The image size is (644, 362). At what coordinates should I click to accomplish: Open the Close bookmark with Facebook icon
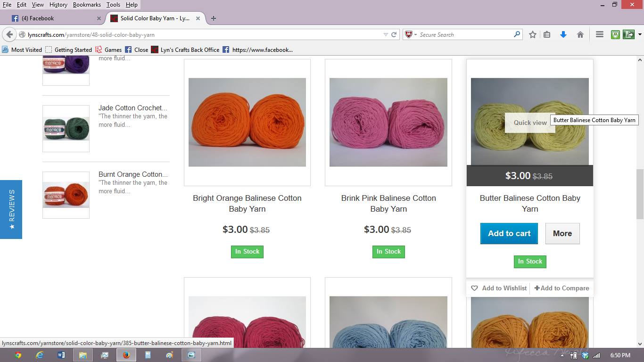click(137, 49)
